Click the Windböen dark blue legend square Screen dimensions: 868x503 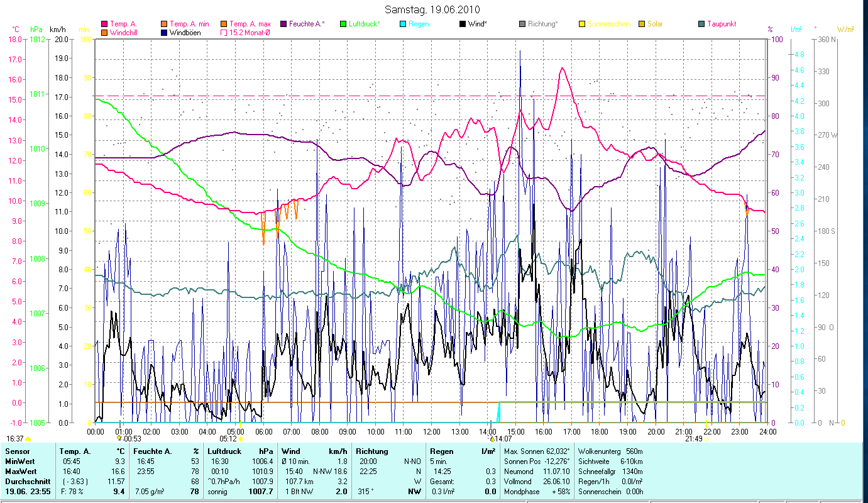[x=165, y=32]
